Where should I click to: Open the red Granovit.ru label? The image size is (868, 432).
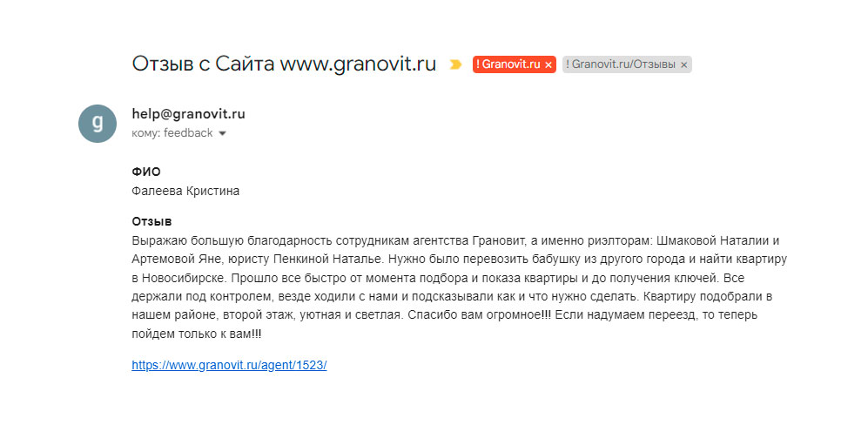tap(510, 64)
